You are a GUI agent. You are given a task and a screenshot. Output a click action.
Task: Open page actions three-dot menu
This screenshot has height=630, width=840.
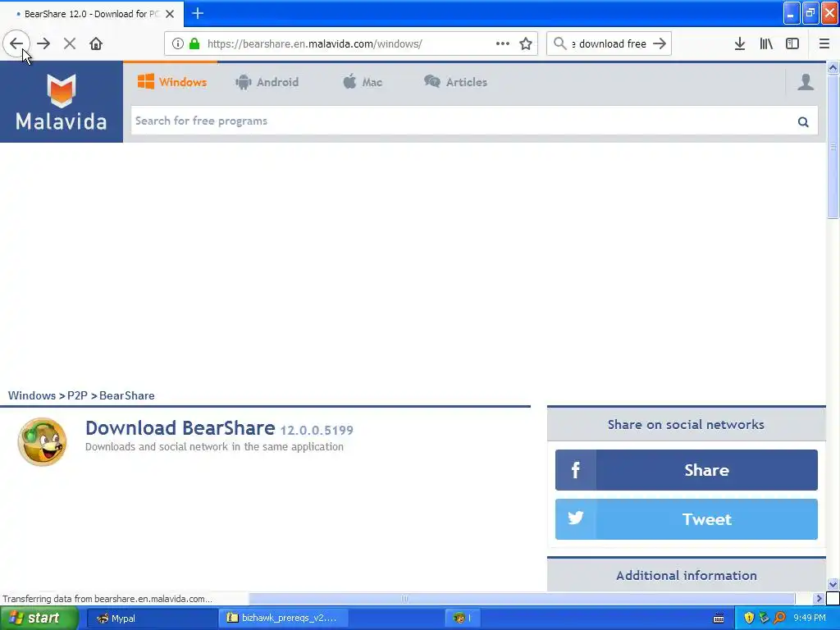(503, 43)
